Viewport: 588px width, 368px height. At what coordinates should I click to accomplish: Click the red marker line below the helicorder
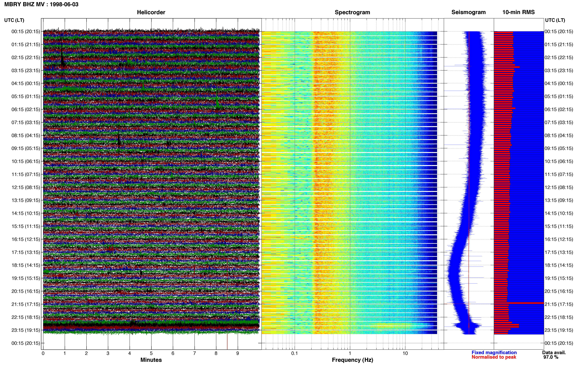coord(227,342)
